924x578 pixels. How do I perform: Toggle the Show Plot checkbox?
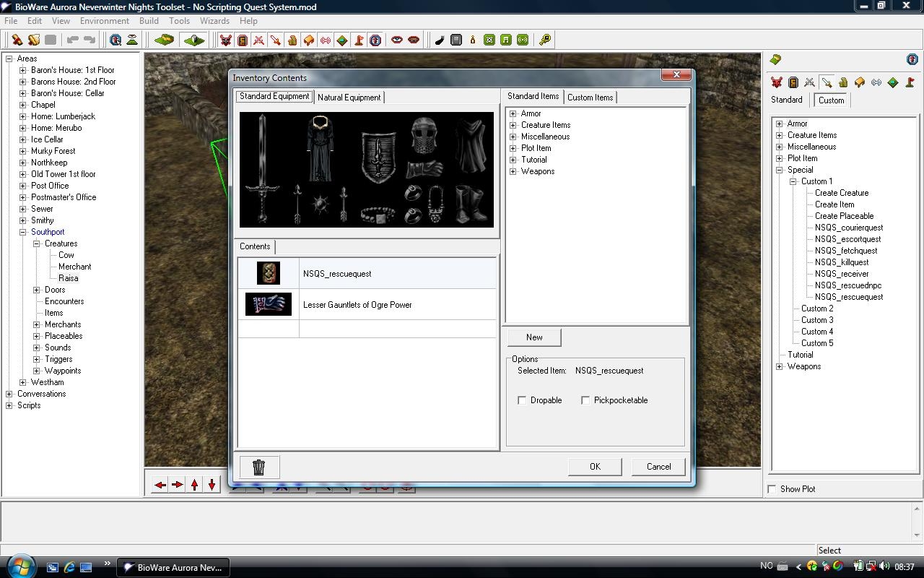point(772,489)
